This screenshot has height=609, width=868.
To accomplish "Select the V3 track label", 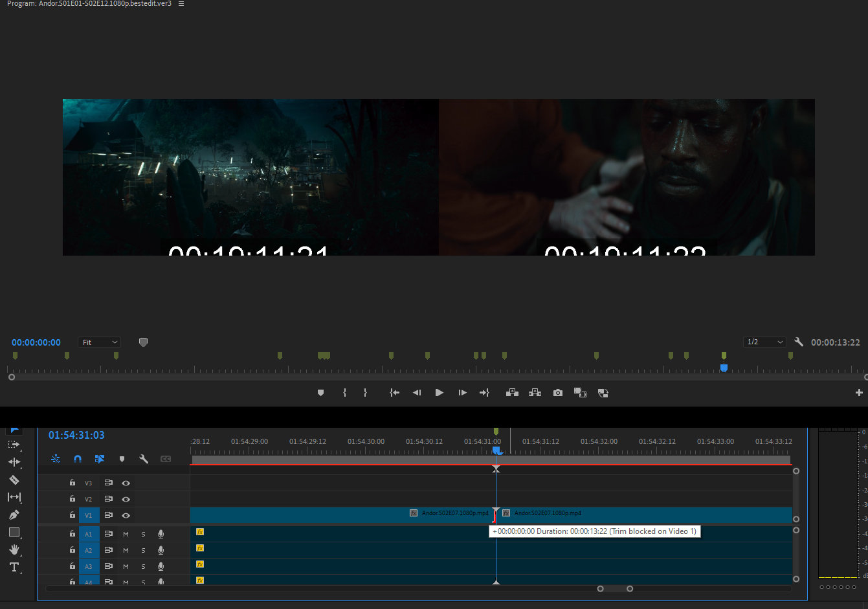I will pos(89,483).
